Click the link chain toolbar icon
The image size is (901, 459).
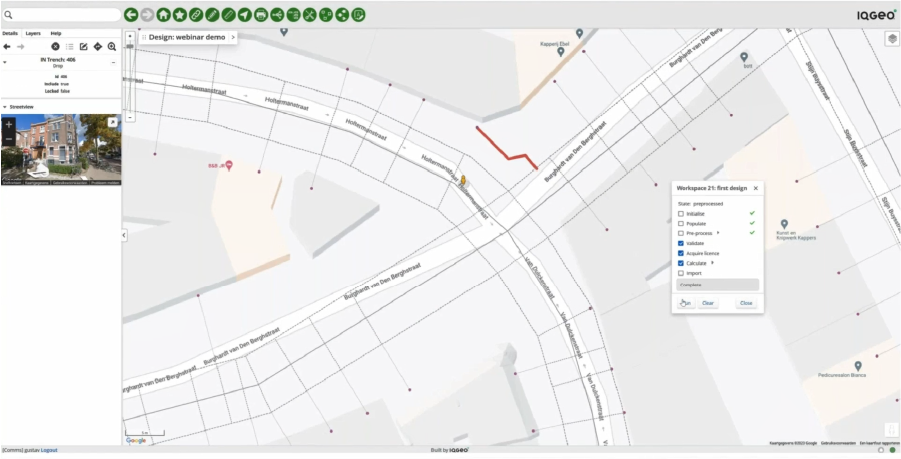point(196,15)
